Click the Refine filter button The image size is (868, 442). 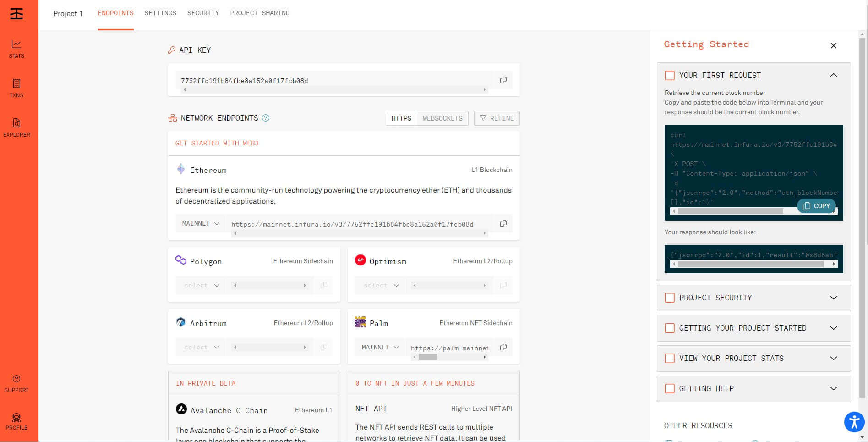click(497, 118)
